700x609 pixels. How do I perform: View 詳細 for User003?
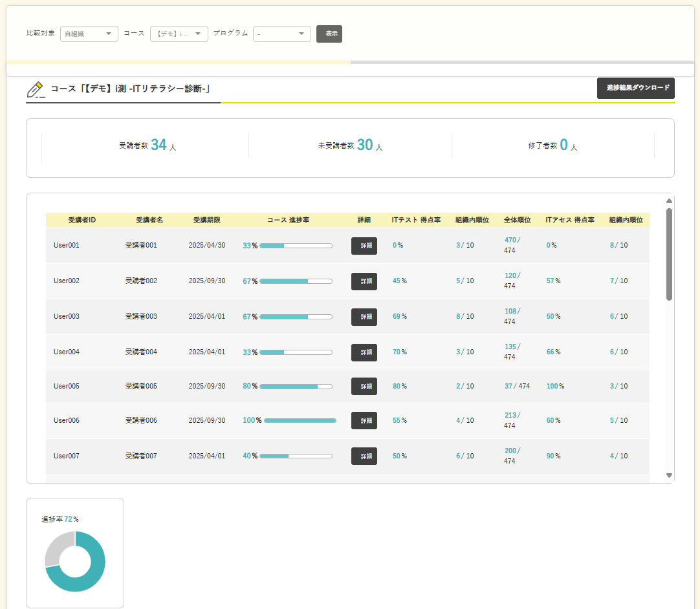(364, 317)
